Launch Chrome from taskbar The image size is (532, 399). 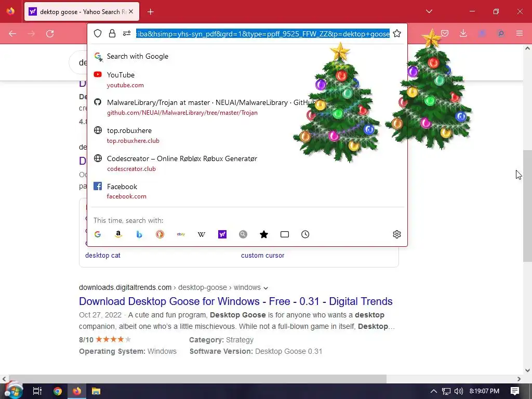pyautogui.click(x=57, y=391)
